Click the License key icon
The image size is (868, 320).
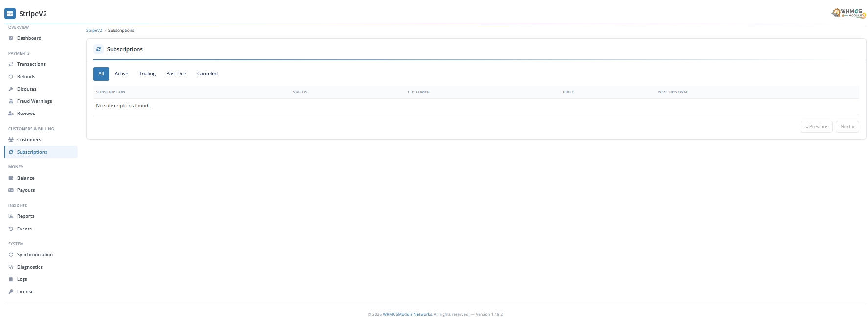click(x=11, y=292)
